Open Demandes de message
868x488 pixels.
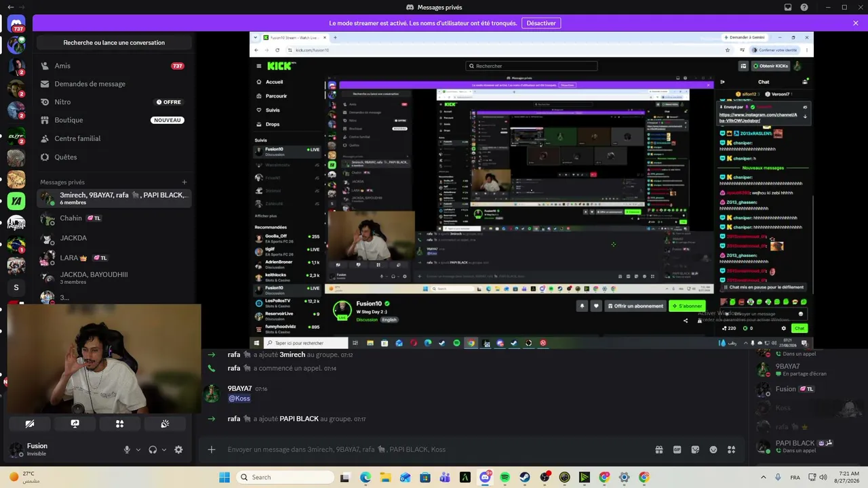tap(113, 84)
